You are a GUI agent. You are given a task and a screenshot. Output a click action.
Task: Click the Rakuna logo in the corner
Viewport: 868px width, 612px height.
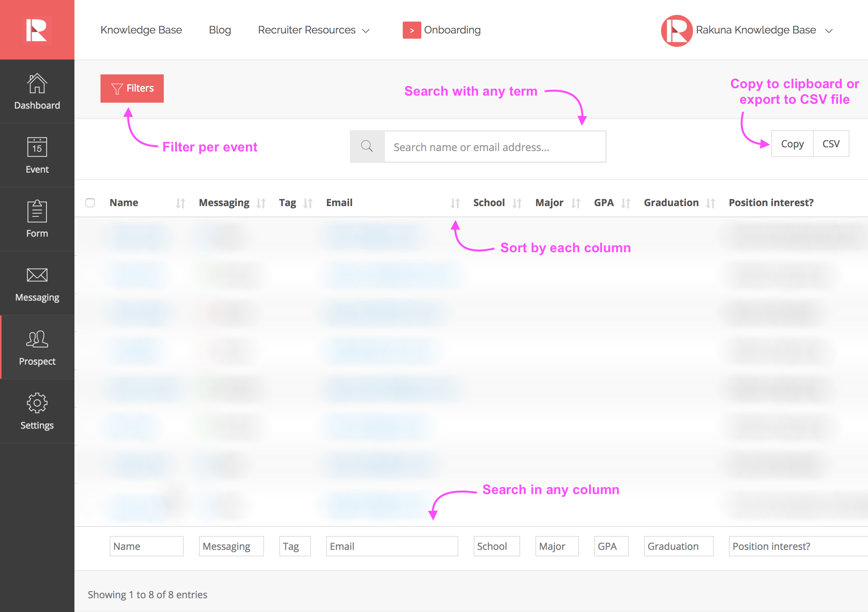point(37,30)
